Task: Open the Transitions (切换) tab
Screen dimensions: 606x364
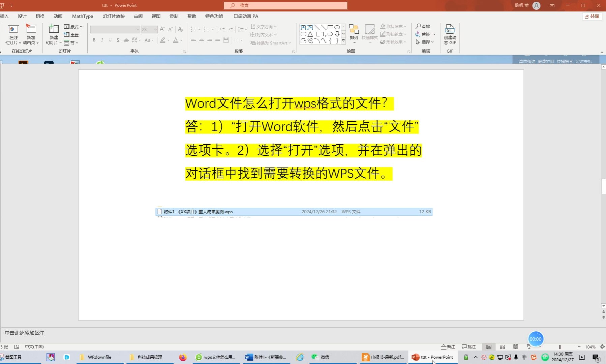Action: (40, 16)
